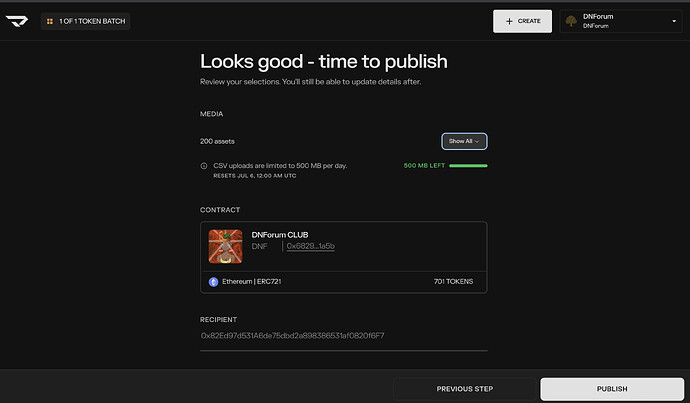The width and height of the screenshot is (690, 403).
Task: Go back with PREVIOUS STEP button
Action: (x=465, y=389)
